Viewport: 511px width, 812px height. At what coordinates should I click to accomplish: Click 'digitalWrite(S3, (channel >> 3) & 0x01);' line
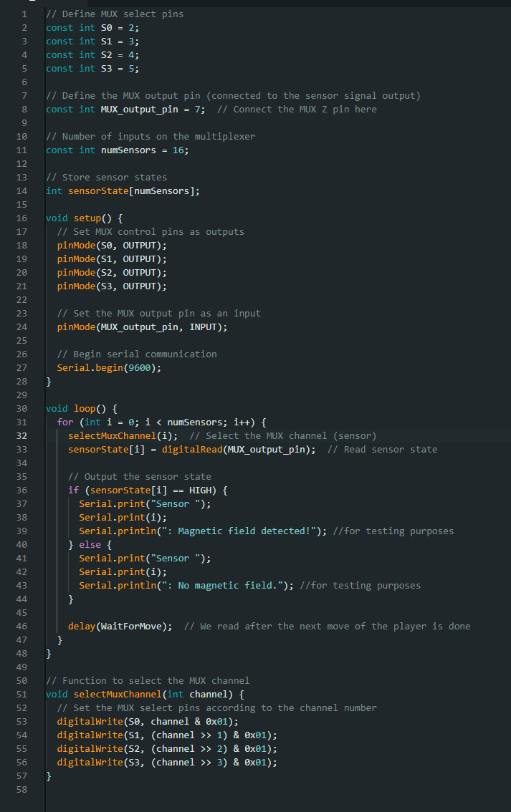pyautogui.click(x=167, y=763)
